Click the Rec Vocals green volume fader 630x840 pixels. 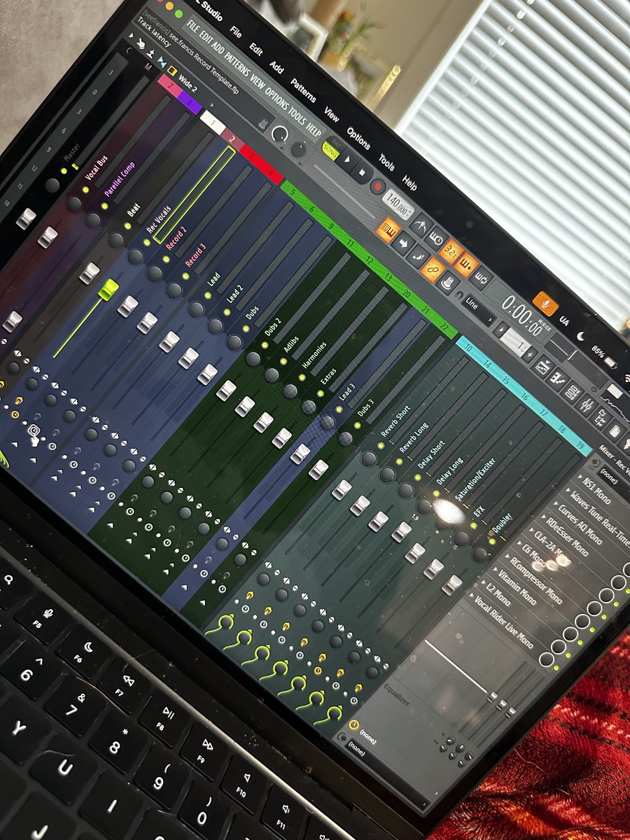(x=108, y=289)
